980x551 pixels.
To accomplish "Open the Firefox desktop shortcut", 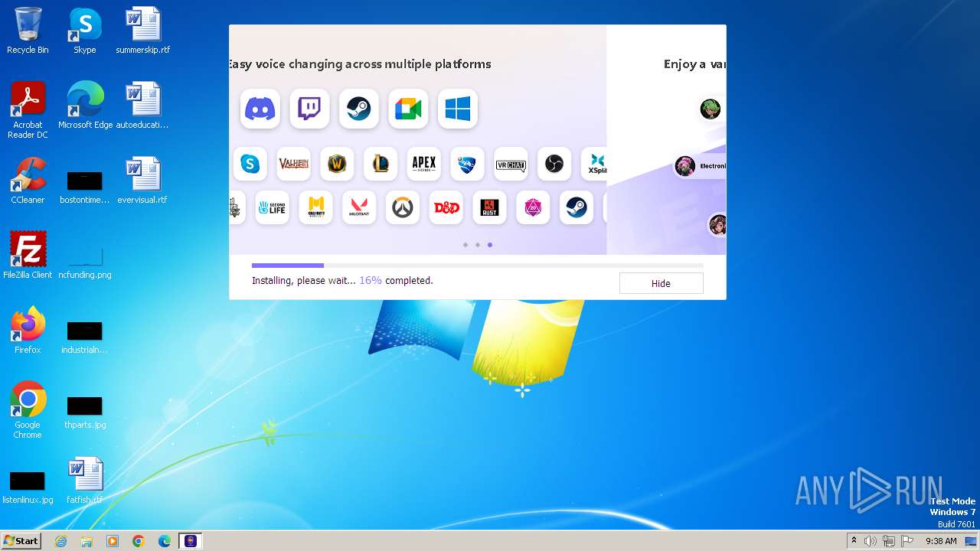I will tap(28, 331).
